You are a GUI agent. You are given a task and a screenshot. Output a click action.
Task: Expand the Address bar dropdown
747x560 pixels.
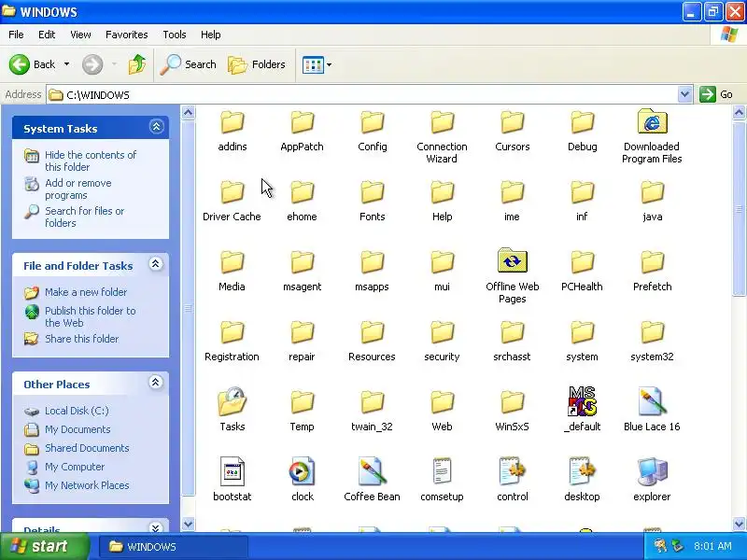684,94
